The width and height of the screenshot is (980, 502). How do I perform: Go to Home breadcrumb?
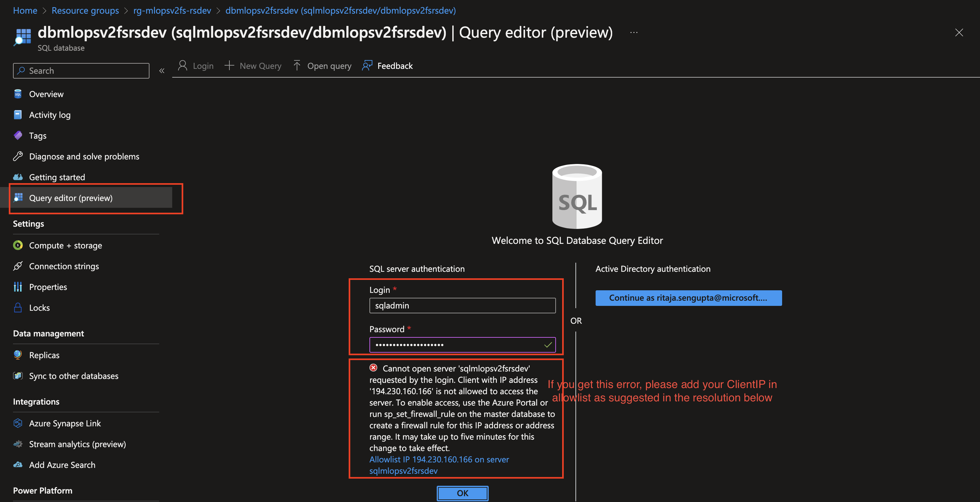(25, 10)
